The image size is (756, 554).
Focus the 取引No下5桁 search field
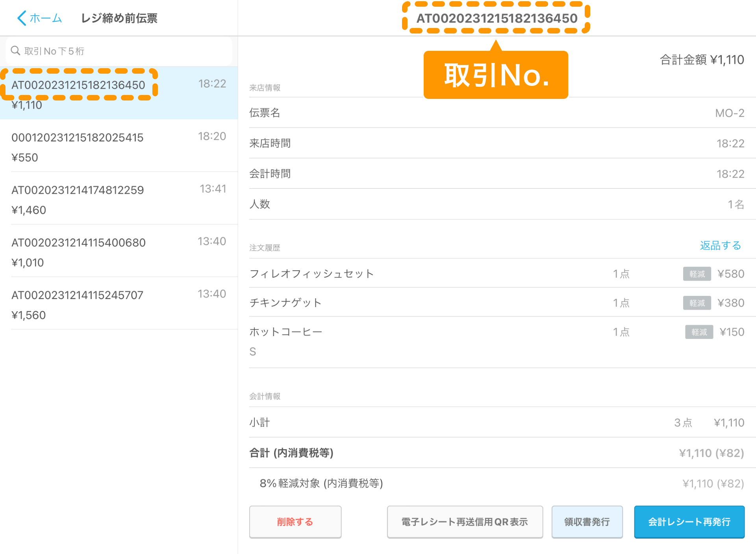(x=119, y=51)
